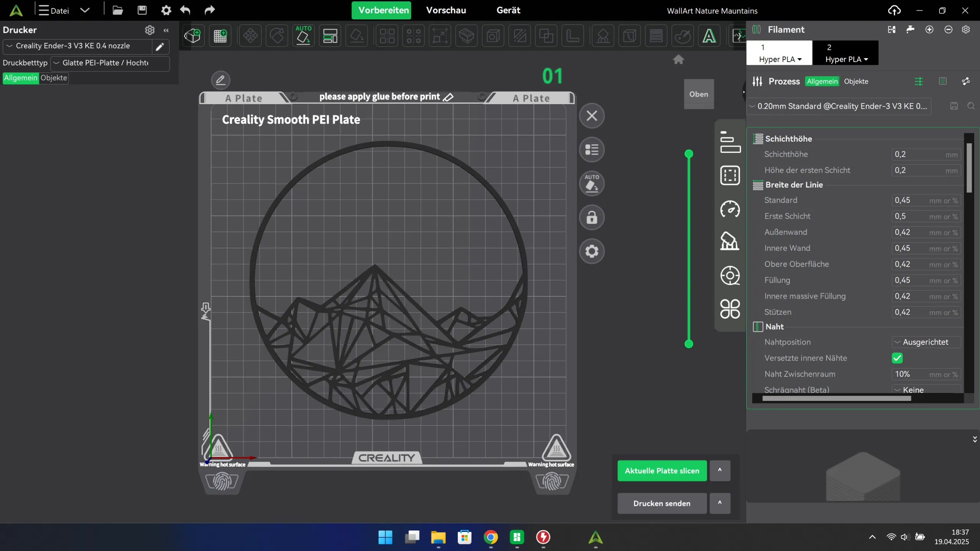Select the Text tool with the letter A
The image size is (980, 551).
pos(709,36)
